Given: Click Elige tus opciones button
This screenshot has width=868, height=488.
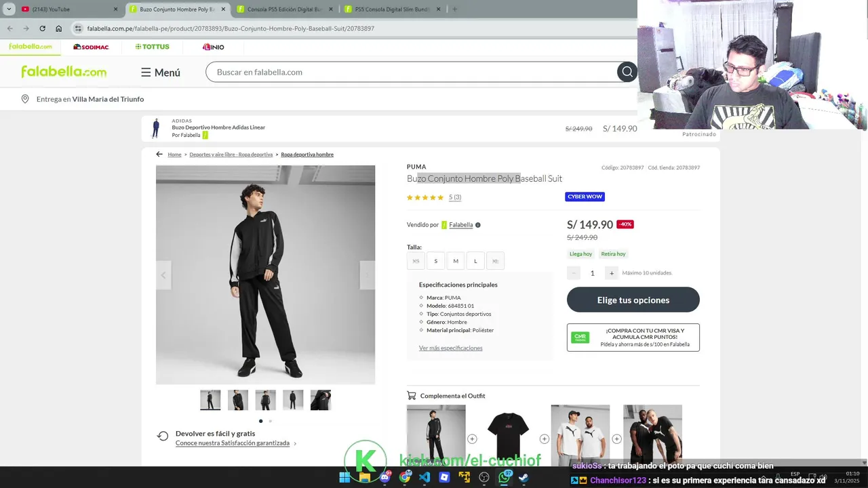Looking at the screenshot, I should (633, 300).
